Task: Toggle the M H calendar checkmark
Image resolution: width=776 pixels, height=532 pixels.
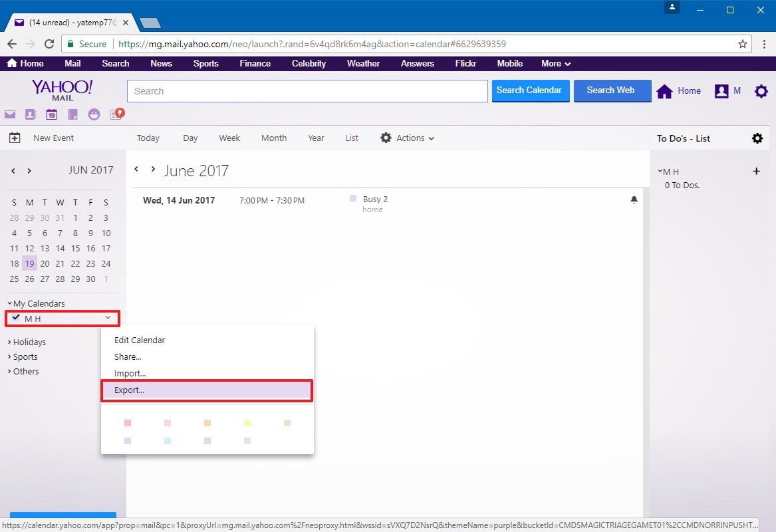Action: click(x=16, y=318)
